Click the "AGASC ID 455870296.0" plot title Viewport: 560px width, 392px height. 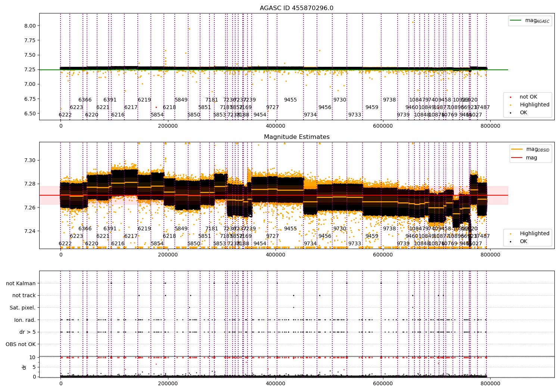click(x=297, y=8)
